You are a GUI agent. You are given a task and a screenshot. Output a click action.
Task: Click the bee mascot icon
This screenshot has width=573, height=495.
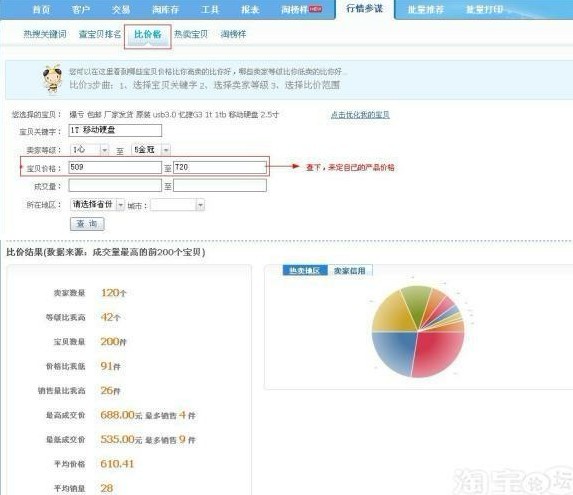(x=52, y=79)
